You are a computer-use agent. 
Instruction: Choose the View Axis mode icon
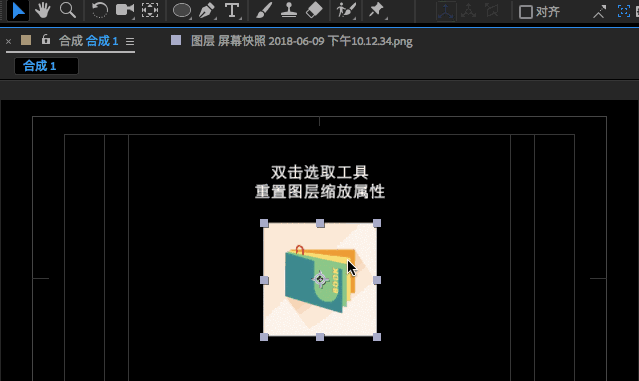click(492, 11)
